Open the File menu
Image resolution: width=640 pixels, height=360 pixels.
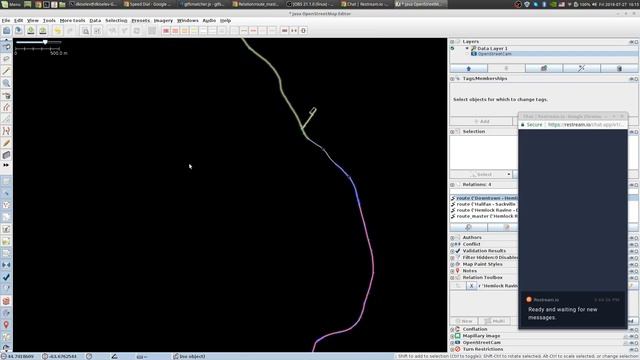coord(6,20)
